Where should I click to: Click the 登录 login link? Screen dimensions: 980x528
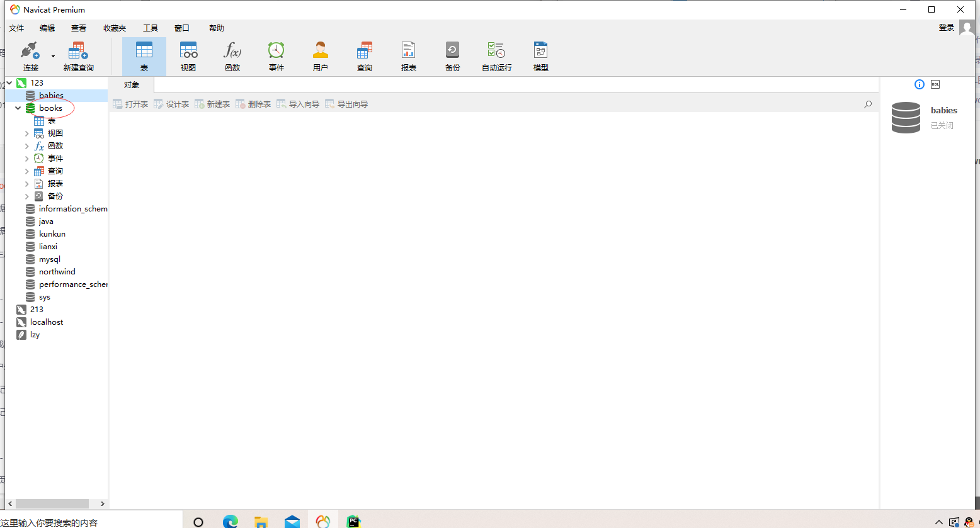click(x=947, y=28)
